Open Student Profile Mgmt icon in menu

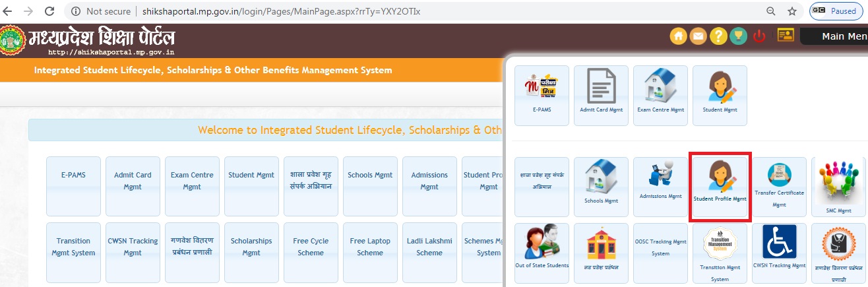(x=720, y=187)
